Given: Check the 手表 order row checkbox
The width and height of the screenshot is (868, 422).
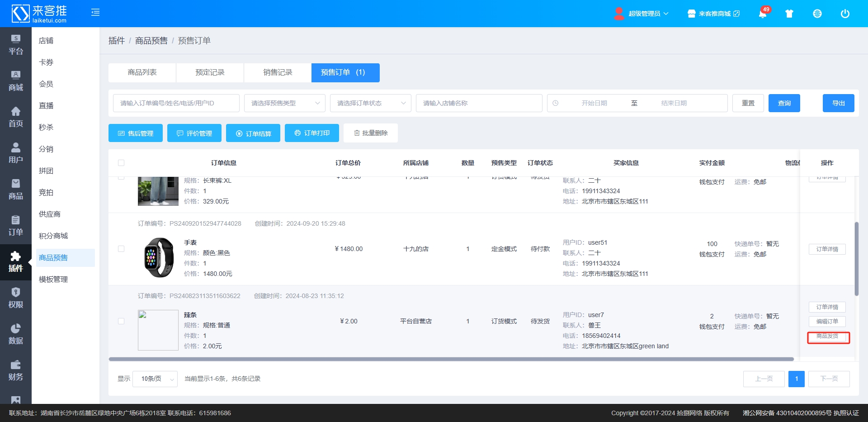Looking at the screenshot, I should (x=121, y=249).
